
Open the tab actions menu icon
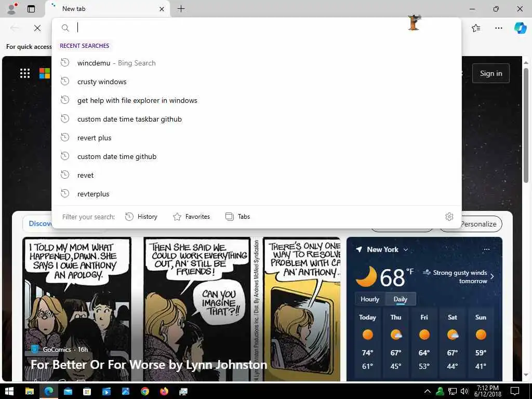pyautogui.click(x=31, y=9)
